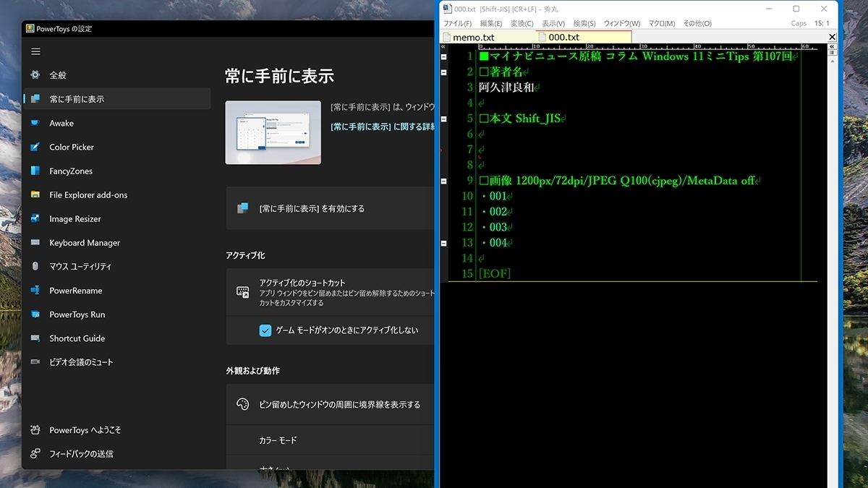This screenshot has height=488, width=868.
Task: Click the [EOF] marker line
Action: point(495,273)
